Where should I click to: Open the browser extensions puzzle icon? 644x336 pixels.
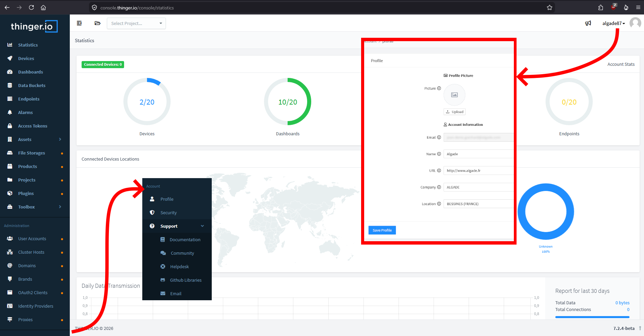click(601, 7)
